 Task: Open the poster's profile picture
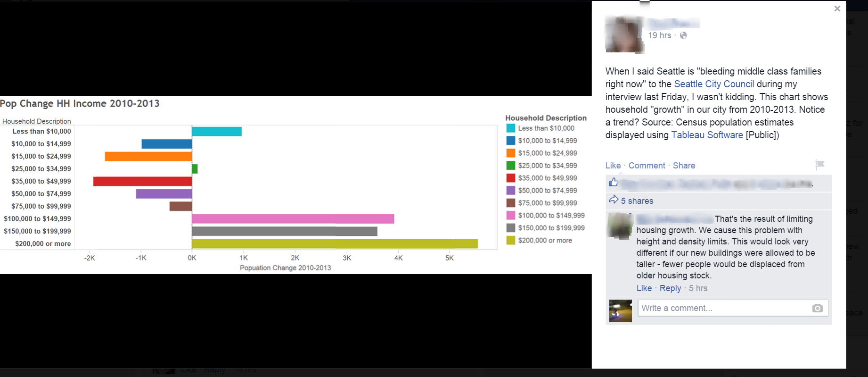point(624,34)
